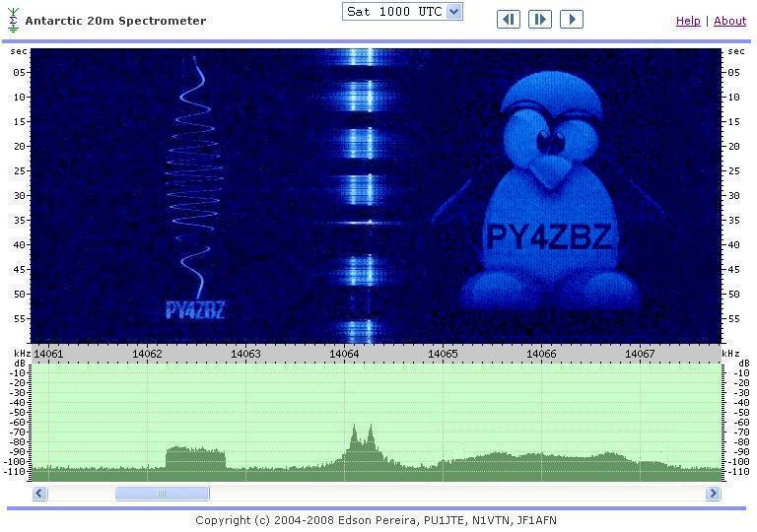The width and height of the screenshot is (757, 532).
Task: Click the 14065 kHz frequency label
Action: pos(443,354)
